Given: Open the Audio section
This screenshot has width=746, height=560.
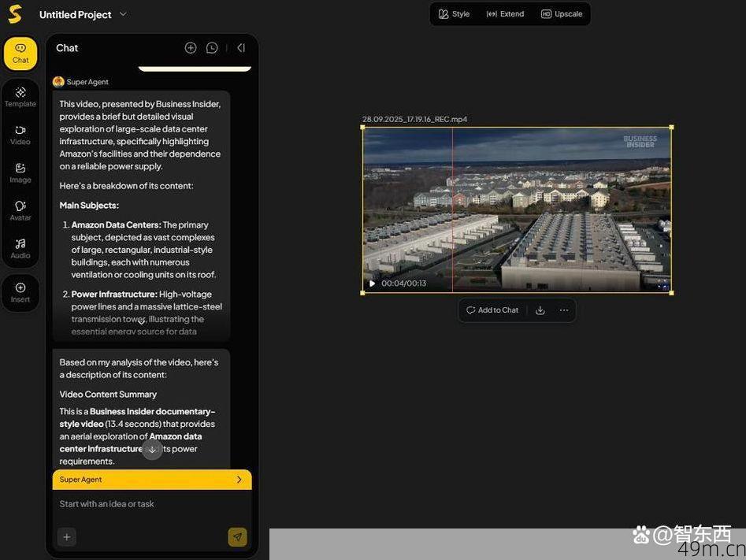Looking at the screenshot, I should (20, 249).
